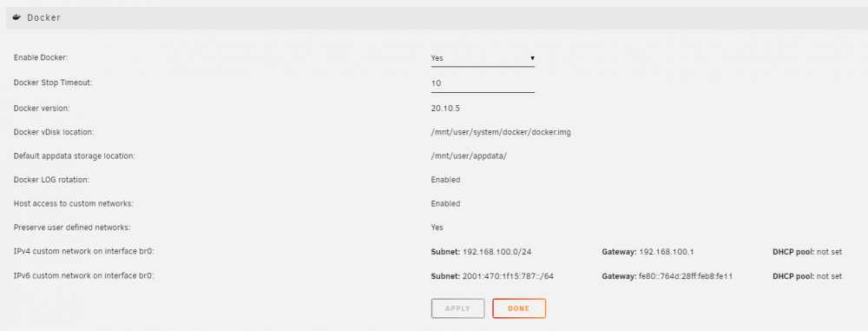Click the 'Docker Stop Timeout:' label
The height and width of the screenshot is (331, 868).
click(53, 83)
